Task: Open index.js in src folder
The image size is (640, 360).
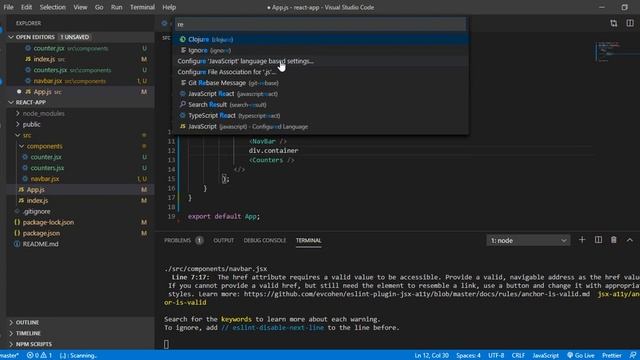Action: [x=80, y=200]
